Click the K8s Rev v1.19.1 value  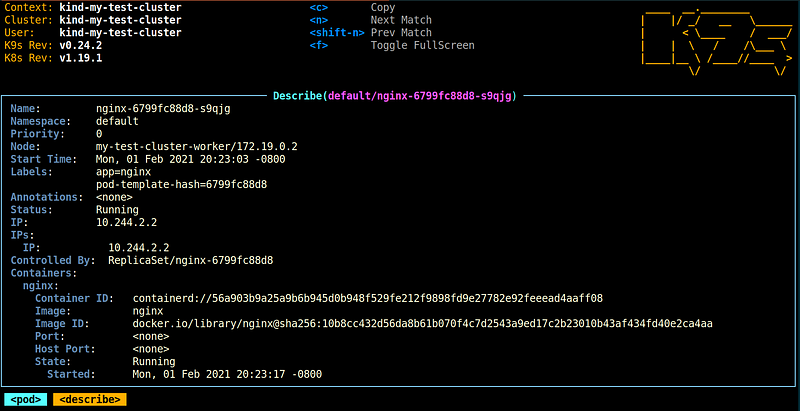pos(81,58)
